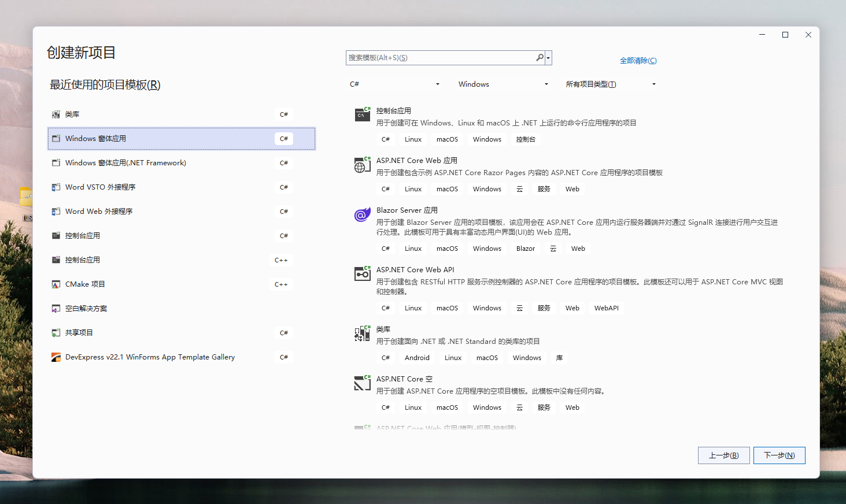Viewport: 846px width, 504px height.
Task: Click the WebAPI tag under ASP.NET Core Web API
Action: click(x=606, y=307)
